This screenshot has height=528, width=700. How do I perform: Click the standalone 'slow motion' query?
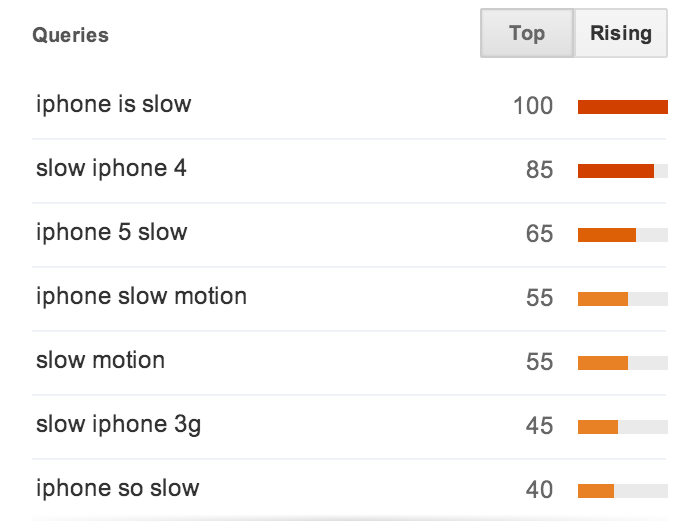tap(100, 360)
